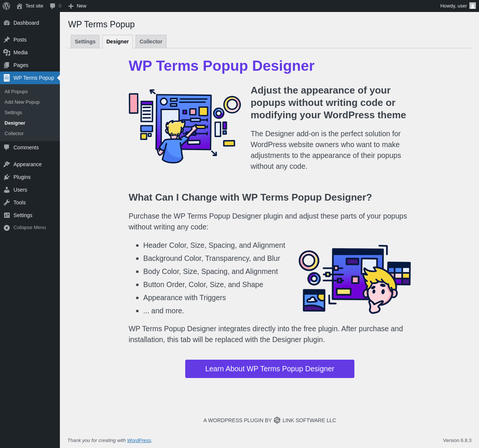
Task: Follow the WordPress link in footer
Action: pyautogui.click(x=139, y=441)
